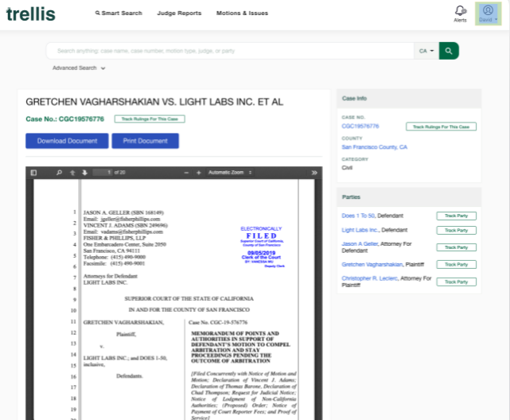
Task: Open the Light Labs Inc. party link
Action: point(360,230)
